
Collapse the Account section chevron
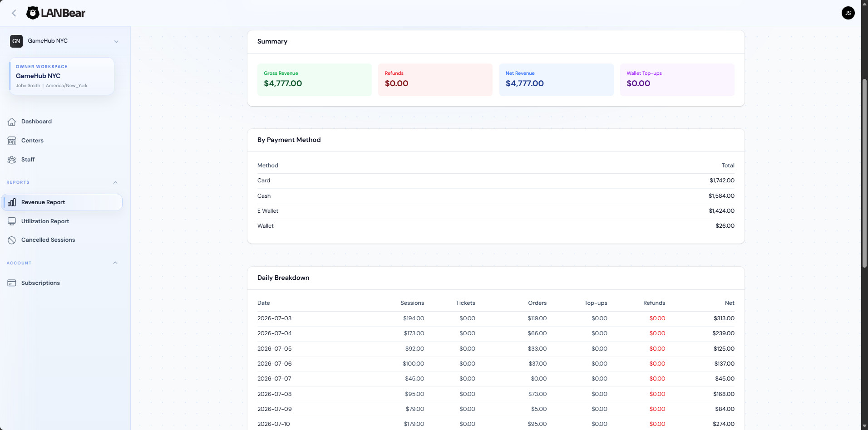(115, 263)
